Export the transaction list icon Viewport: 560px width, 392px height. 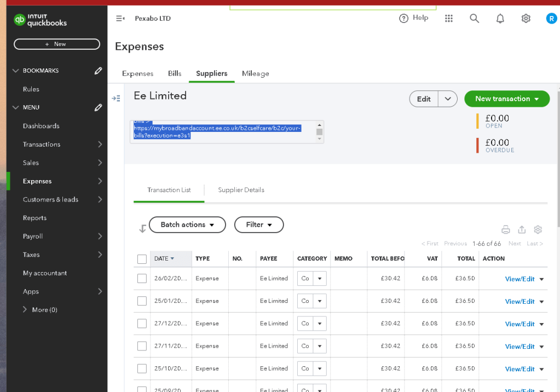pos(522,229)
